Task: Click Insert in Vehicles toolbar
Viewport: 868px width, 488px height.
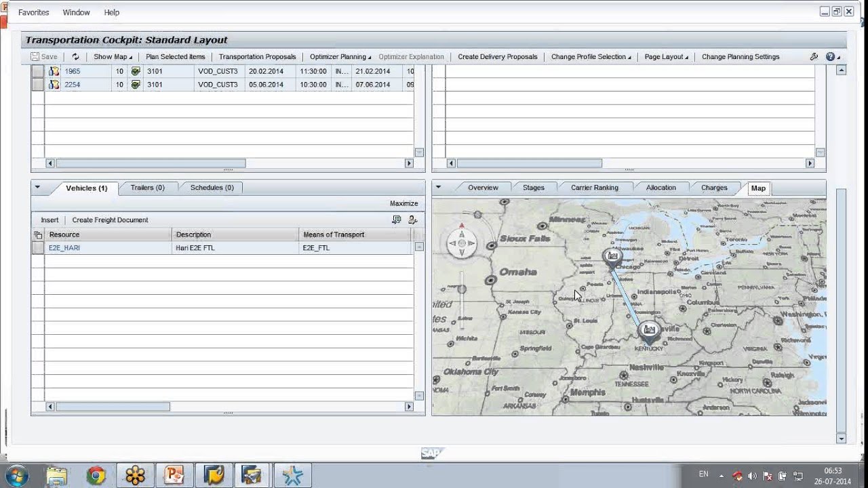Action: [50, 220]
